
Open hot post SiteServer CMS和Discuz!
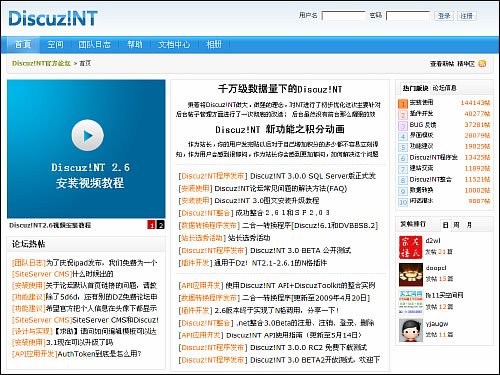coord(115,320)
